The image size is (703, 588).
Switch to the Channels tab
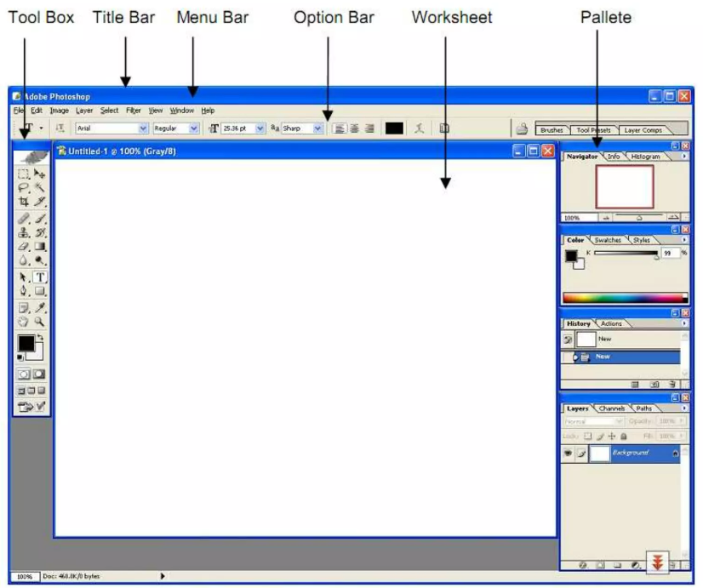[613, 408]
